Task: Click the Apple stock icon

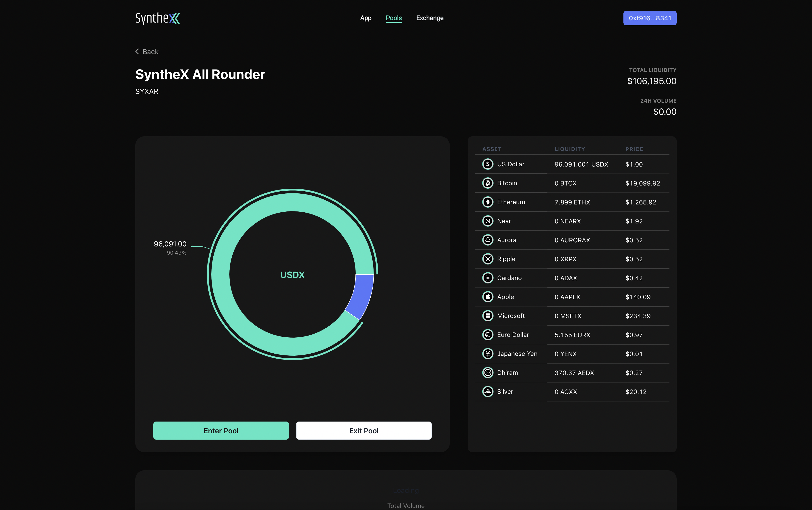Action: coord(487,297)
